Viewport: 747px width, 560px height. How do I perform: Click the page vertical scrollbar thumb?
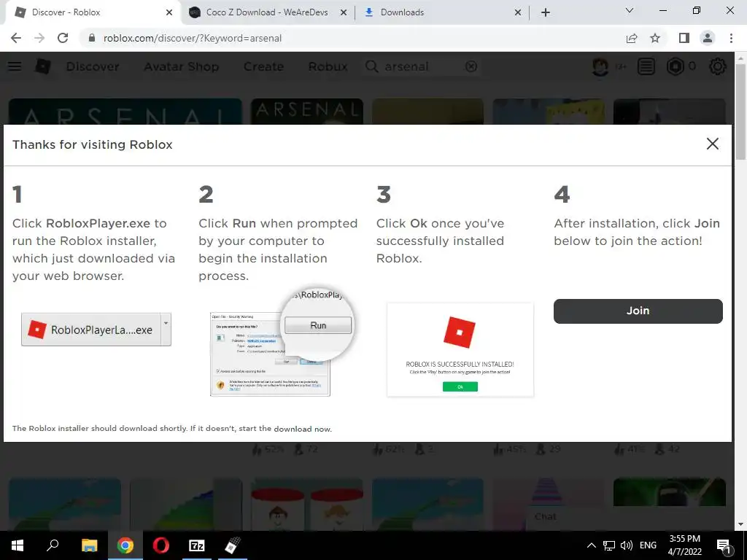tap(740, 112)
